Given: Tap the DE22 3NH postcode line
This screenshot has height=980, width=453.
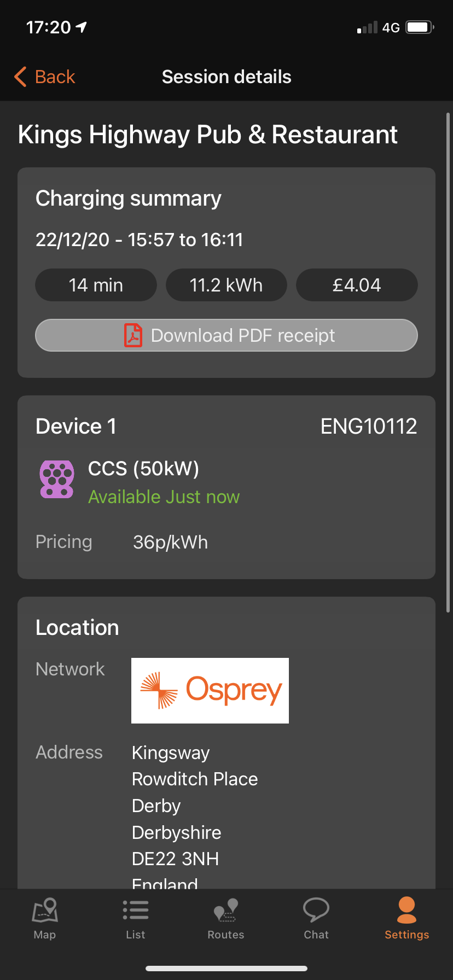Looking at the screenshot, I should coord(175,859).
